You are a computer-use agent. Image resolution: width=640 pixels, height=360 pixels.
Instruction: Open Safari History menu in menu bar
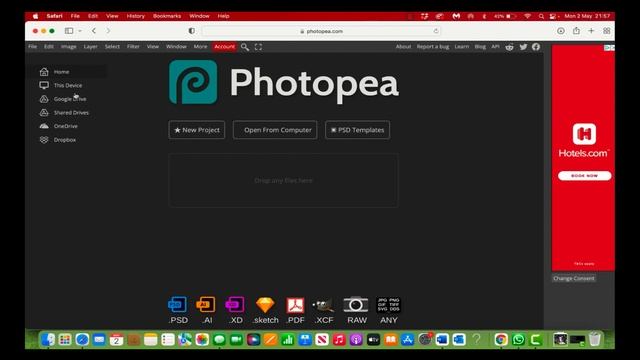pyautogui.click(x=136, y=16)
